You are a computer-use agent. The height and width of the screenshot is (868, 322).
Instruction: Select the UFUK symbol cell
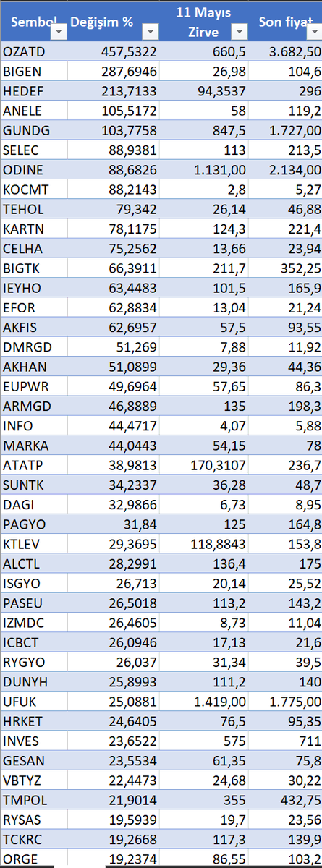click(34, 702)
